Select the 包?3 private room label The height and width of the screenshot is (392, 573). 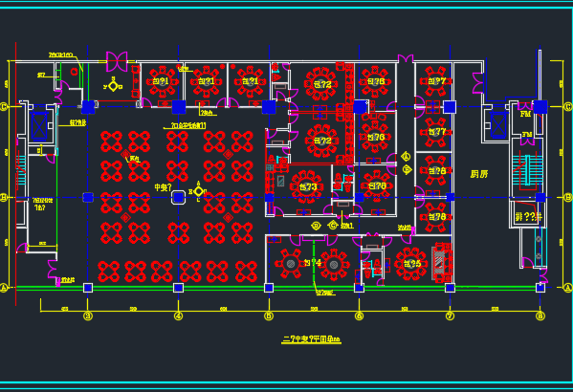click(x=308, y=186)
